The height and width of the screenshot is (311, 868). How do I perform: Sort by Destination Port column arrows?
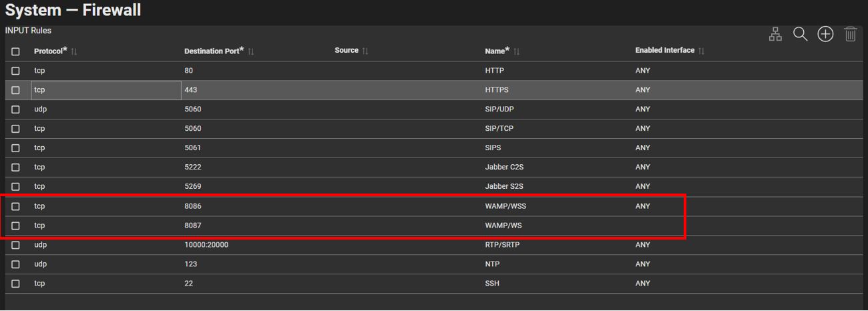click(250, 51)
